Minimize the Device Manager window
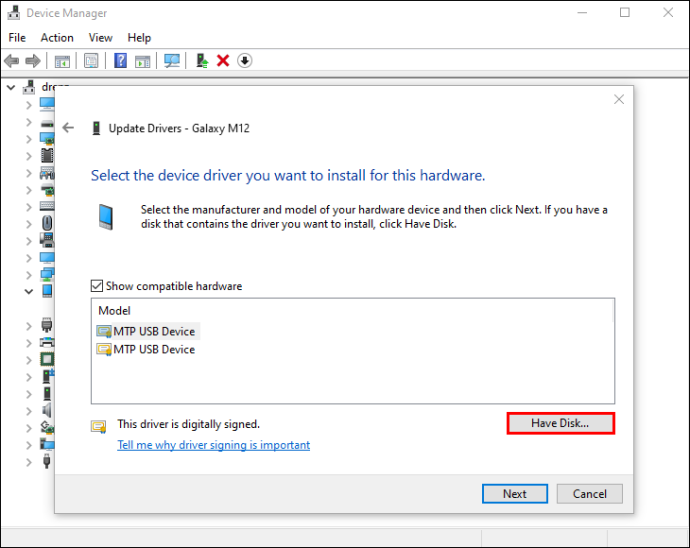The image size is (690, 548). tap(582, 13)
